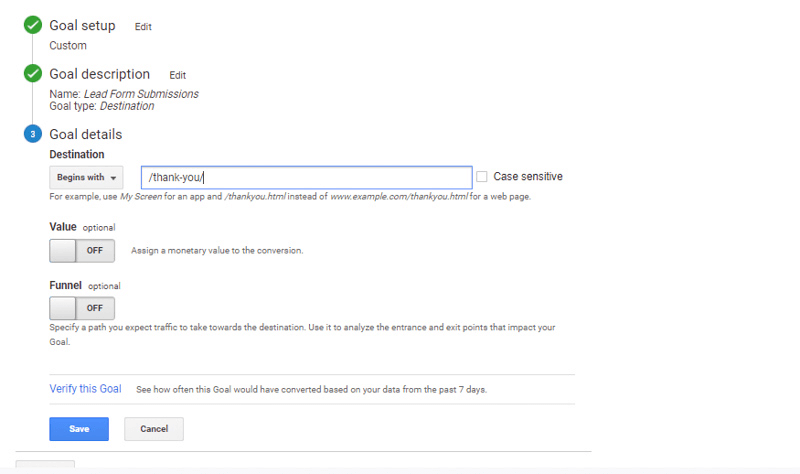Turn on the Value toggle
The height and width of the screenshot is (474, 800).
click(82, 250)
